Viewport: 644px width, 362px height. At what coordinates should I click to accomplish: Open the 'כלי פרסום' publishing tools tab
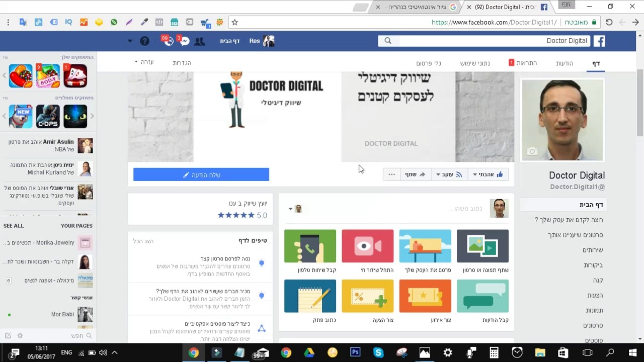click(x=429, y=63)
